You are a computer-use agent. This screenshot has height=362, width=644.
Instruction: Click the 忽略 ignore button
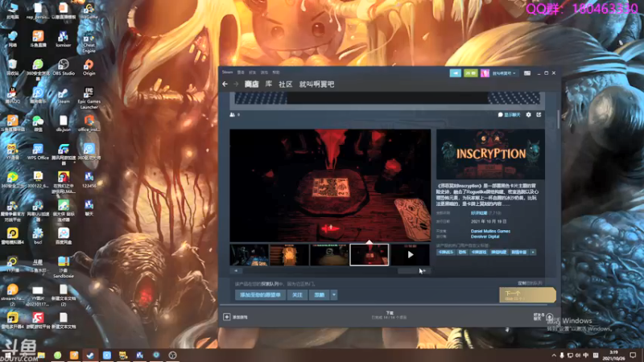click(x=320, y=294)
